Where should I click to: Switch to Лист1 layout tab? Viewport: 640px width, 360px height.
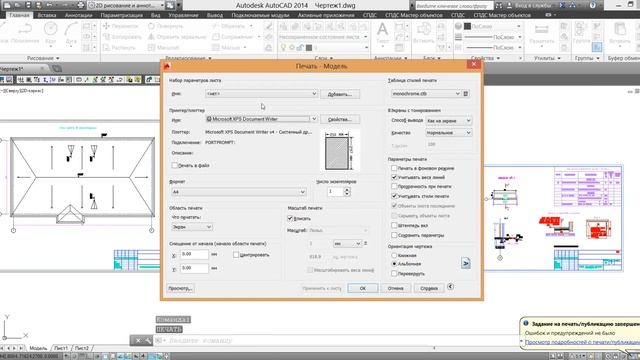61,348
